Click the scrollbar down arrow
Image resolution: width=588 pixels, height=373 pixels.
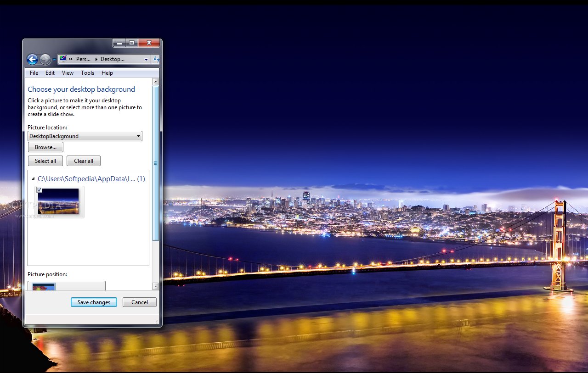(155, 286)
